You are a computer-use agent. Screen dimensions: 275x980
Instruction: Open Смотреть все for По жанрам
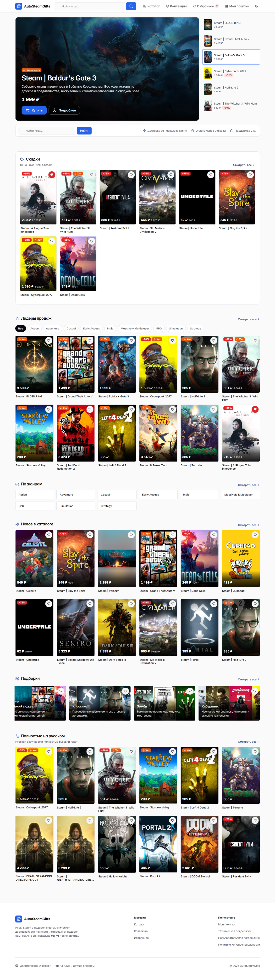click(249, 485)
